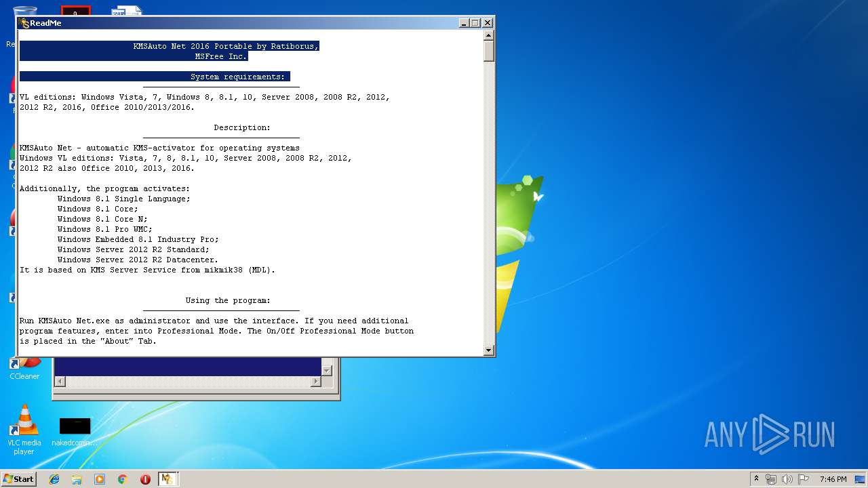Click the line 'KMSAuto Net - automatic KMS-activator for operating systems'

click(x=159, y=148)
